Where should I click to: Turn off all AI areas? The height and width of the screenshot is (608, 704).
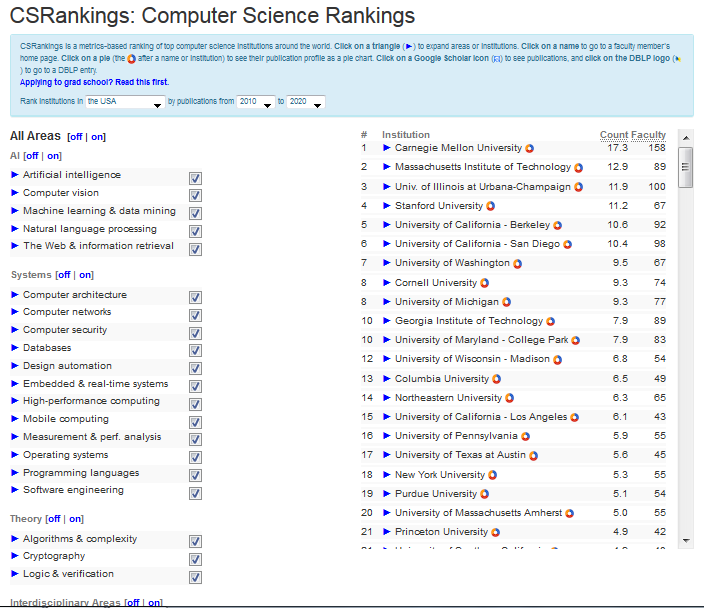pyautogui.click(x=29, y=156)
